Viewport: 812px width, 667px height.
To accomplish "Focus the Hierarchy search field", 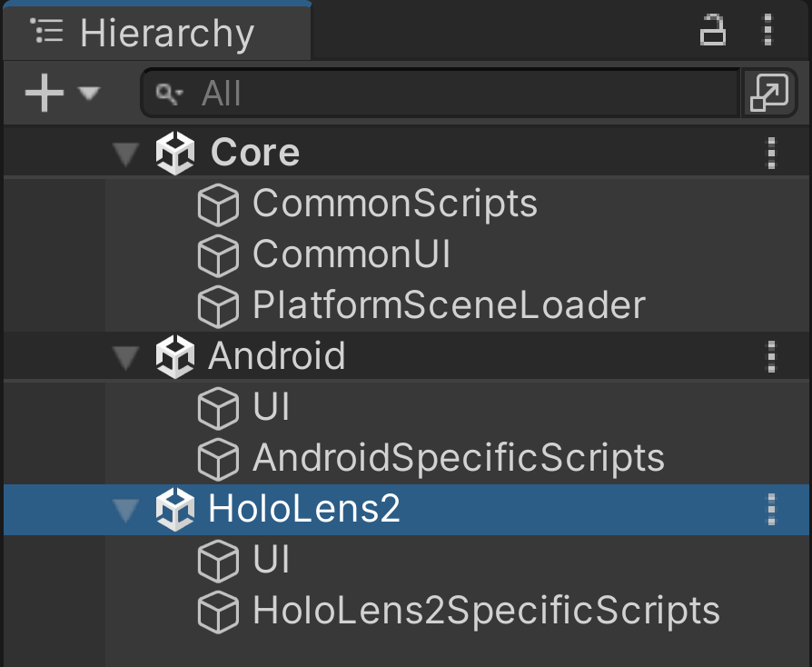I will [441, 94].
